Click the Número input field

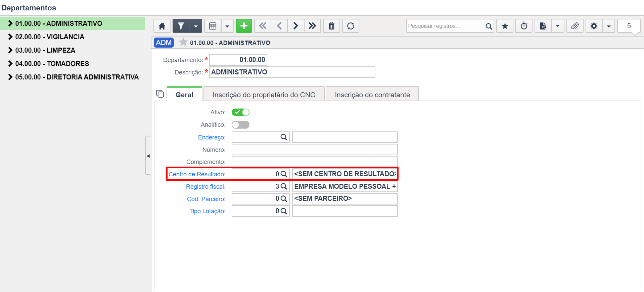[x=315, y=150]
